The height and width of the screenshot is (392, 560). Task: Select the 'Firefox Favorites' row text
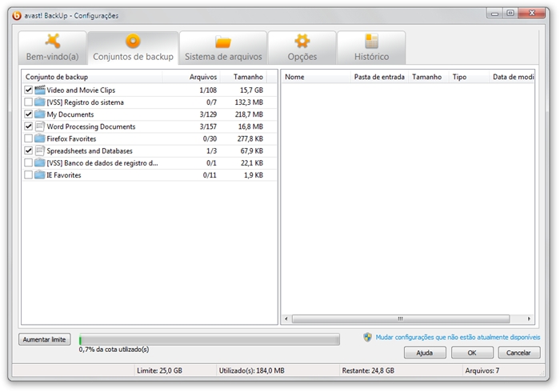coord(71,138)
